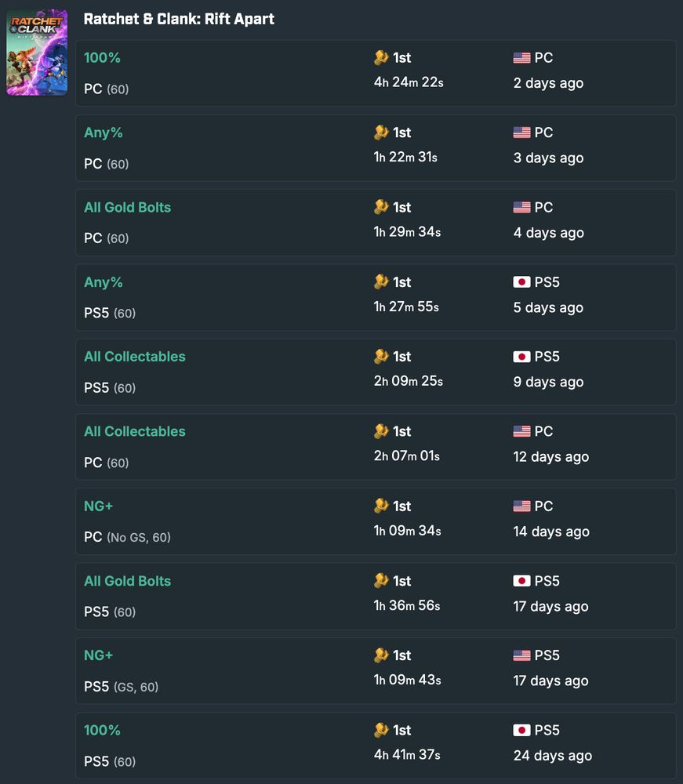The image size is (683, 784).
Task: Open the NG+ PS5 GS category link
Action: pyautogui.click(x=98, y=655)
